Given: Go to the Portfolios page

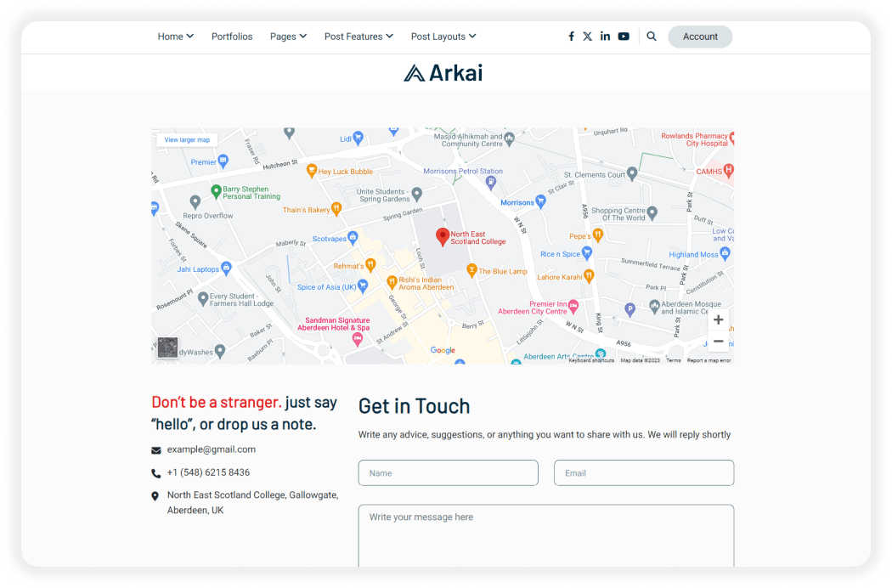Looking at the screenshot, I should (232, 37).
